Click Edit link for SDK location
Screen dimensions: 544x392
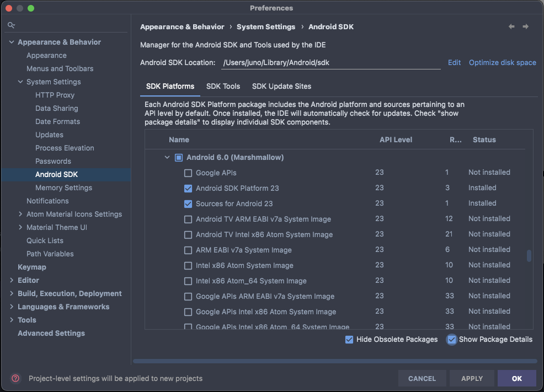click(x=454, y=63)
